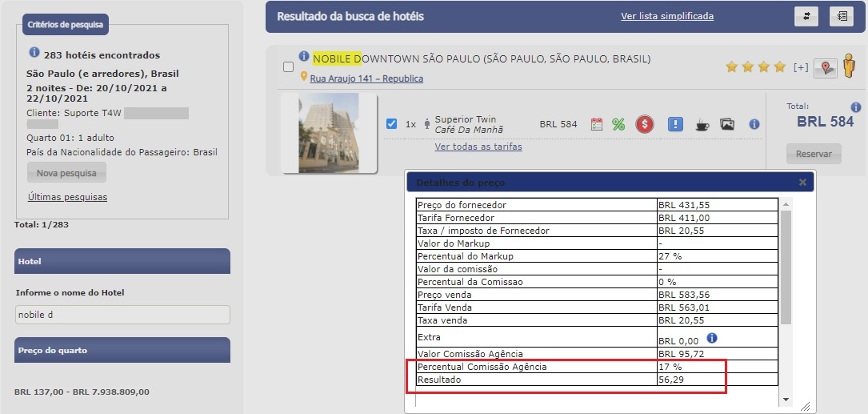The image size is (868, 414).
Task: Click the price details scrollbar up arrow
Action: (x=786, y=204)
